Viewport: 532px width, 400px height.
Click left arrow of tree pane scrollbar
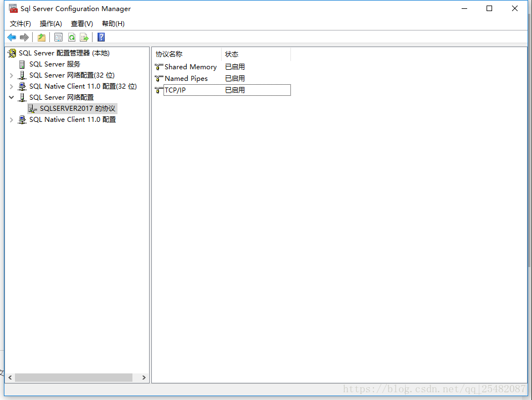(10, 378)
